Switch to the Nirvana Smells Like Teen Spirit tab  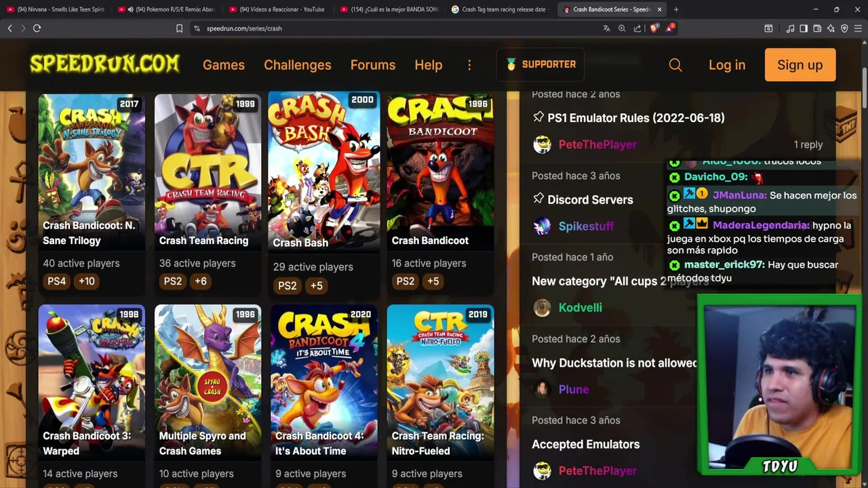click(x=56, y=9)
